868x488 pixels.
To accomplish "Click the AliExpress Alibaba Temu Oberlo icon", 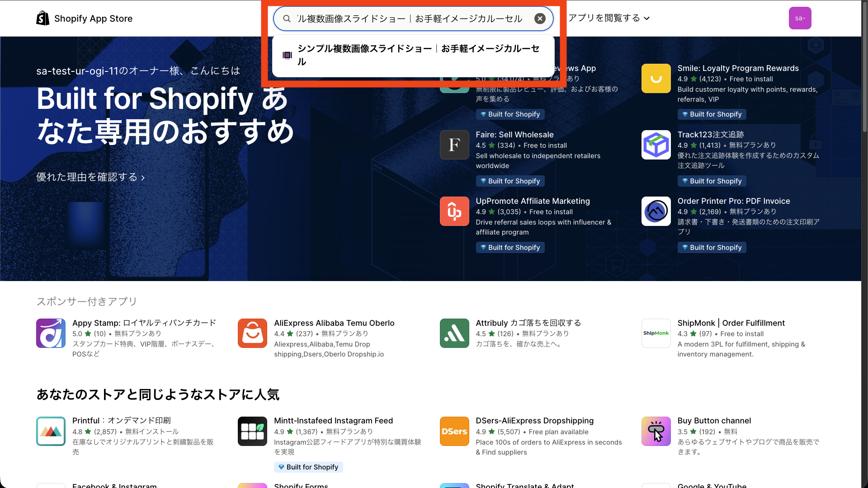I will pyautogui.click(x=252, y=333).
